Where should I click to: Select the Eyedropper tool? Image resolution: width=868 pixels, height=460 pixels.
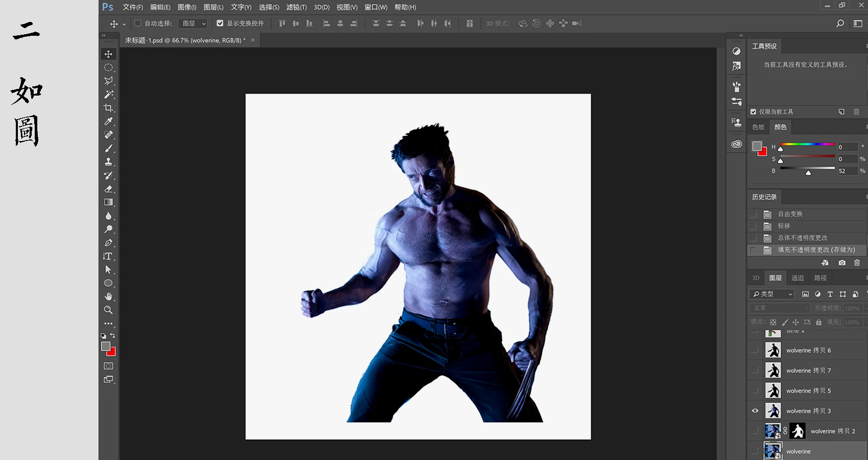tap(108, 122)
